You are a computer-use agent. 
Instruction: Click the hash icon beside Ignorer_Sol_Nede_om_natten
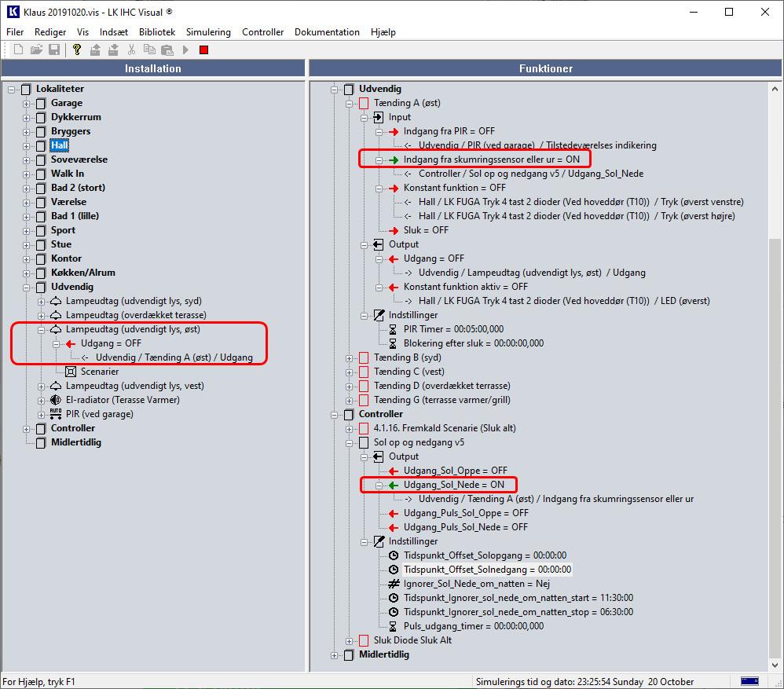(x=394, y=584)
